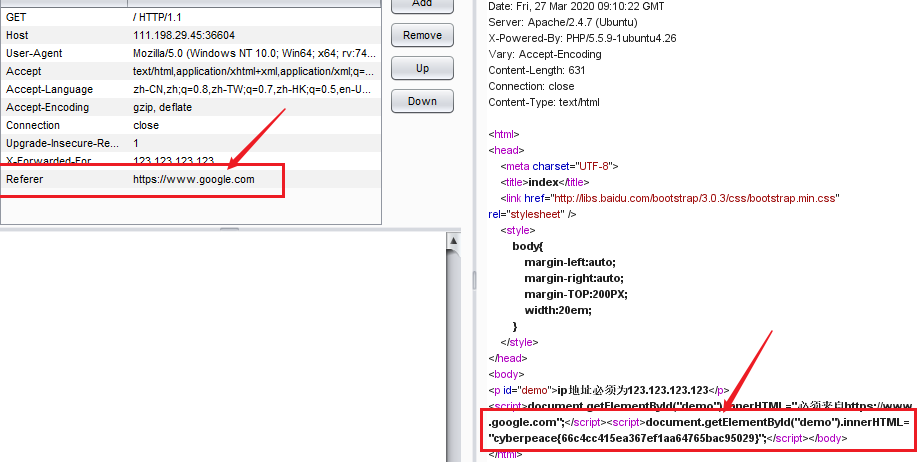Click the Upgrade-Insecure-Requests value 1

(136, 143)
